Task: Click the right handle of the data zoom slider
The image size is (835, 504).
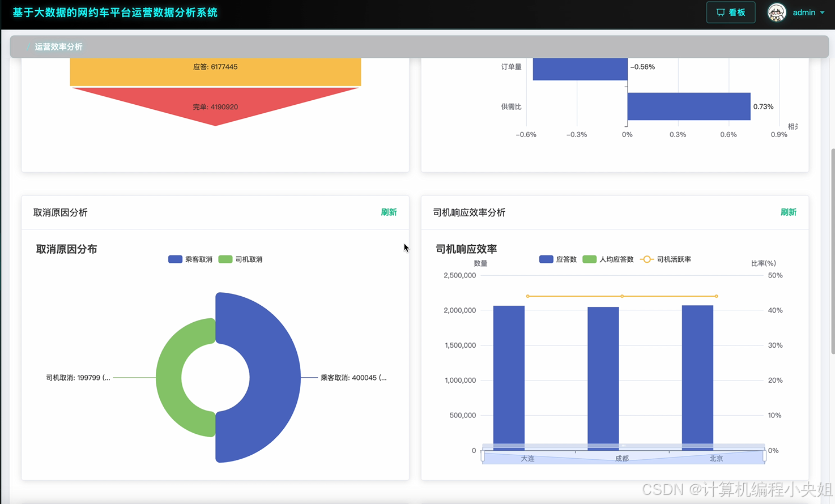Action: [x=765, y=455]
